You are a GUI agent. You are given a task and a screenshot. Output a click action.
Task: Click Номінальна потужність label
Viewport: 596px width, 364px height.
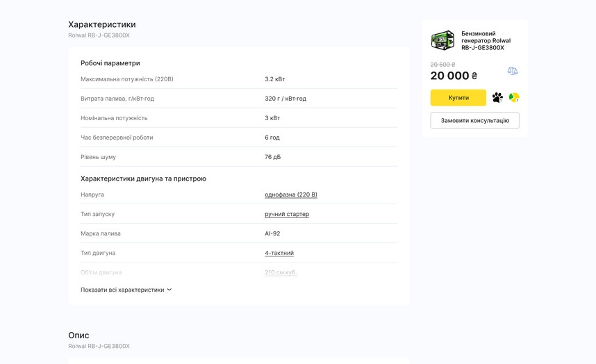click(x=114, y=118)
